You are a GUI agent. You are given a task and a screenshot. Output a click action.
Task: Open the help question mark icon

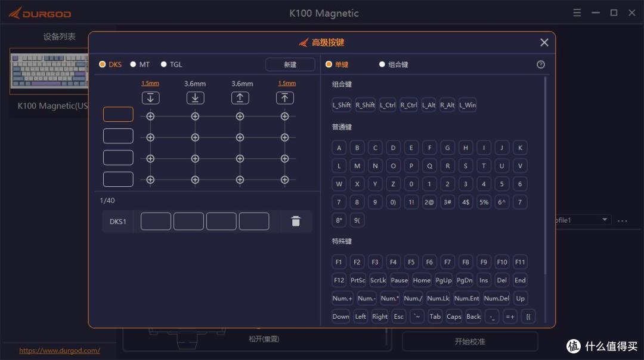540,64
